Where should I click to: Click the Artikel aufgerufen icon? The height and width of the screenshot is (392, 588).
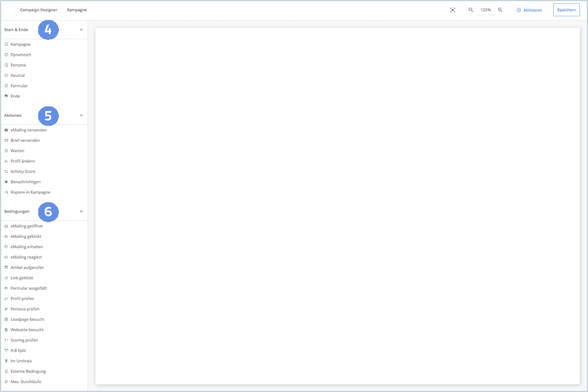[x=6, y=267]
